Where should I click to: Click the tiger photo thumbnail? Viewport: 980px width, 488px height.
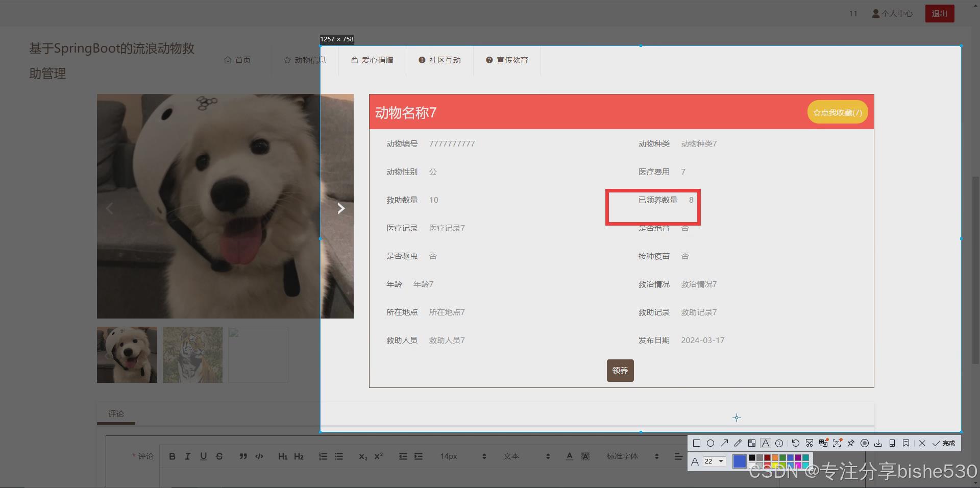(x=192, y=354)
